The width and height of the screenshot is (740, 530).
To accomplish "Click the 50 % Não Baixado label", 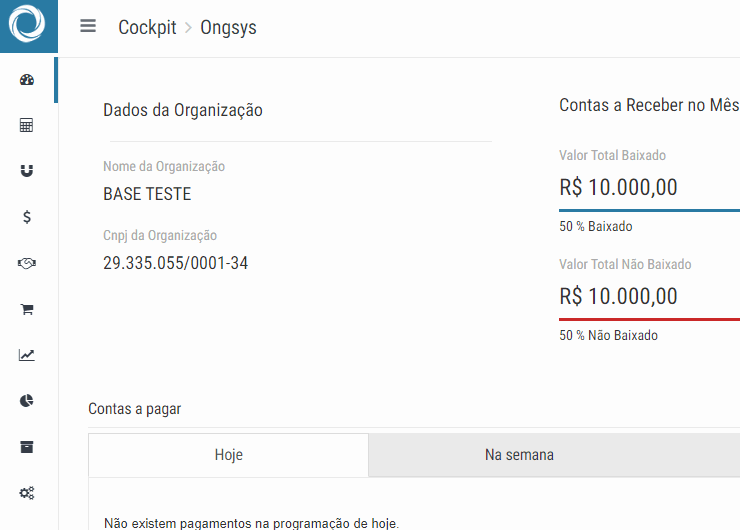I will point(608,335).
